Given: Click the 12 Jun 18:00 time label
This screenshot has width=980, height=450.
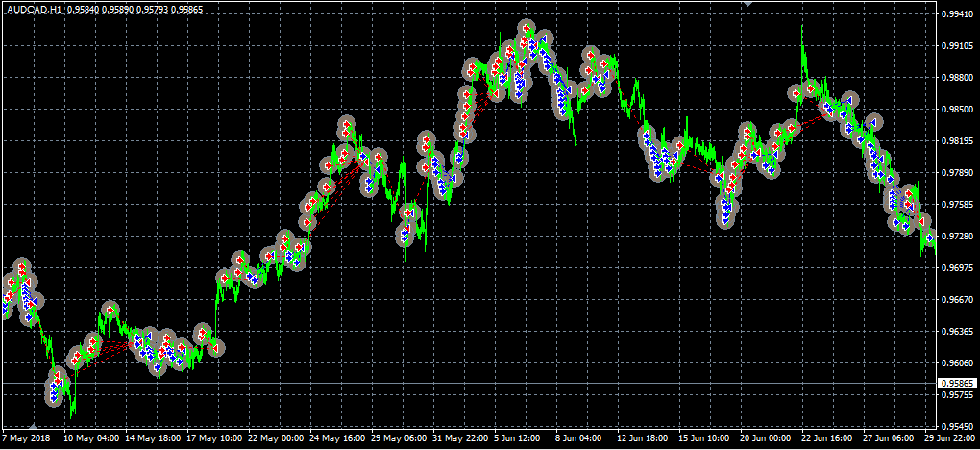Looking at the screenshot, I should click(x=643, y=438).
